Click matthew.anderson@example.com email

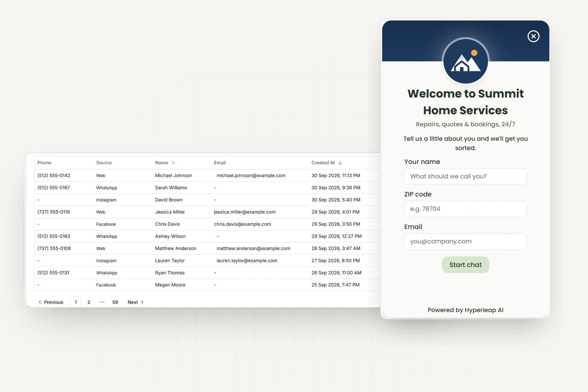tap(254, 248)
